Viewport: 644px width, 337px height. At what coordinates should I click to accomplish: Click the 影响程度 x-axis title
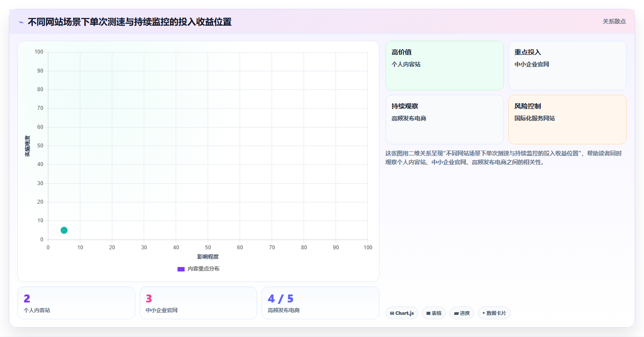click(208, 257)
